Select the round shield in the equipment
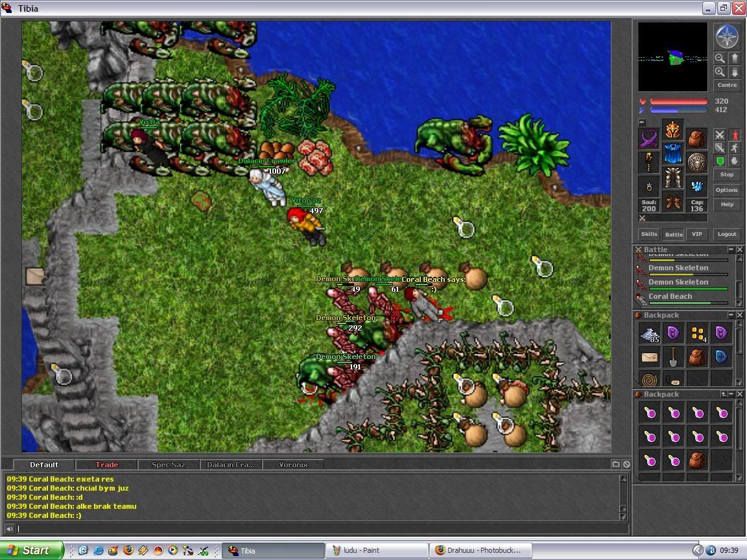 [696, 163]
